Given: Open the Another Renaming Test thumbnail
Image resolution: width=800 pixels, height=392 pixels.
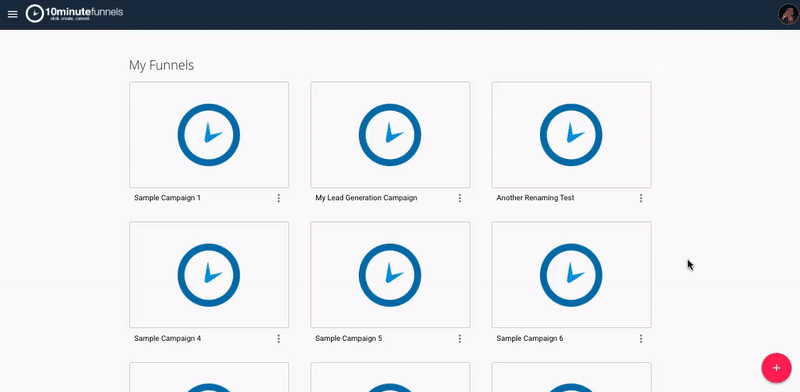Looking at the screenshot, I should click(x=571, y=135).
